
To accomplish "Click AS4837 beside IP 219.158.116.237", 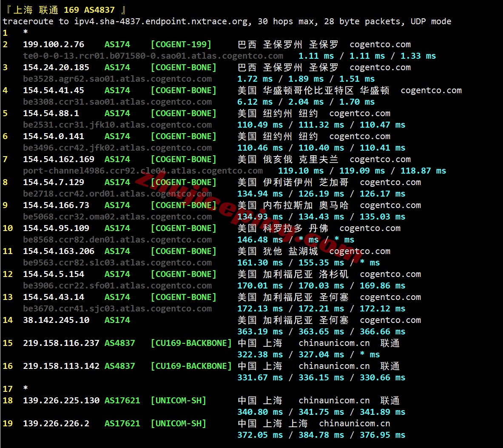I will 120,343.
